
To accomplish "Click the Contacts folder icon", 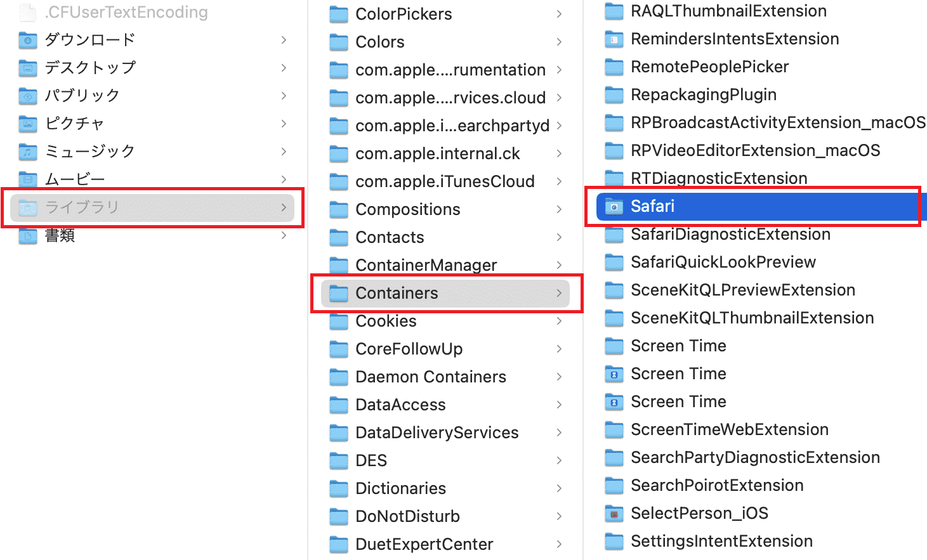I will [339, 237].
